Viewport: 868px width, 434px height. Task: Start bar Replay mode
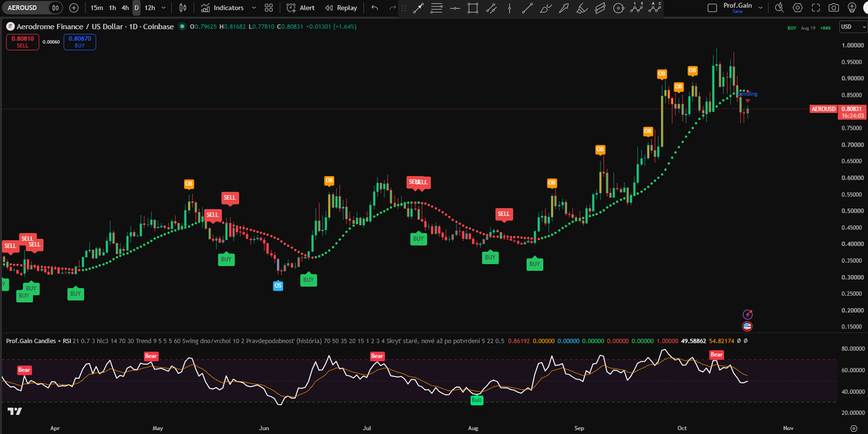click(x=341, y=7)
